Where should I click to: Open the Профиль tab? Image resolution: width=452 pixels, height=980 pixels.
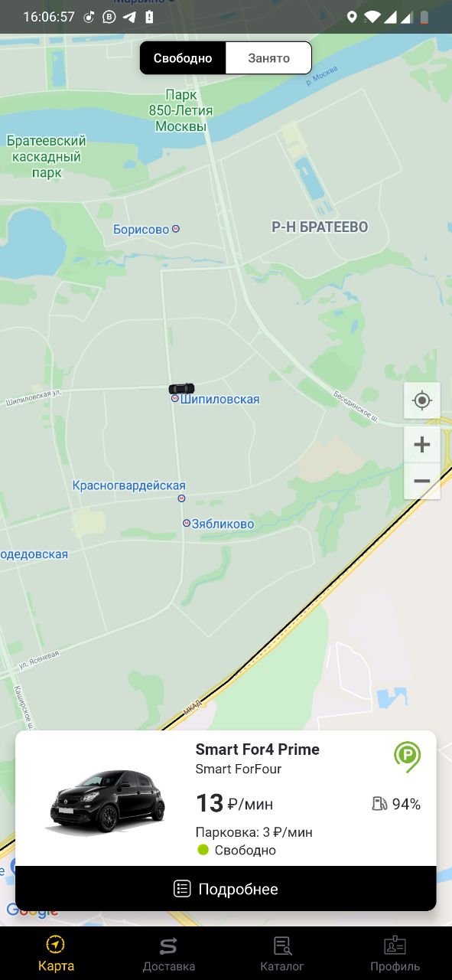pos(395,953)
